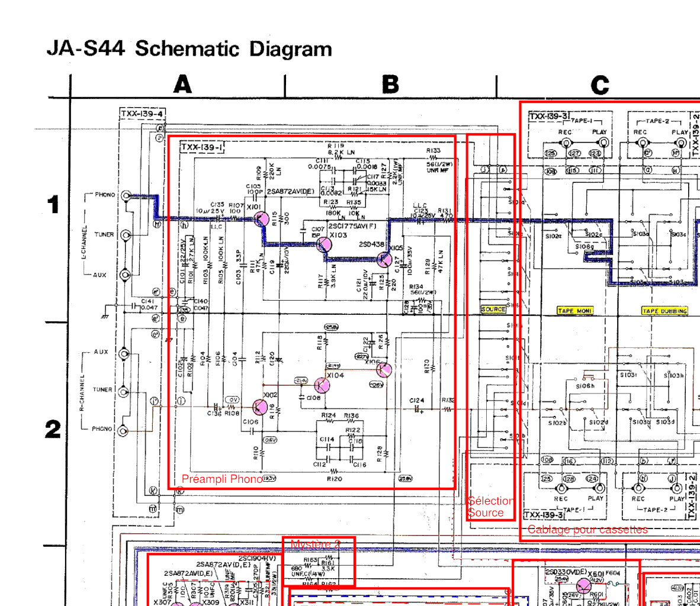Click row marker '2'
The height and width of the screenshot is (606, 700).
pos(53,429)
